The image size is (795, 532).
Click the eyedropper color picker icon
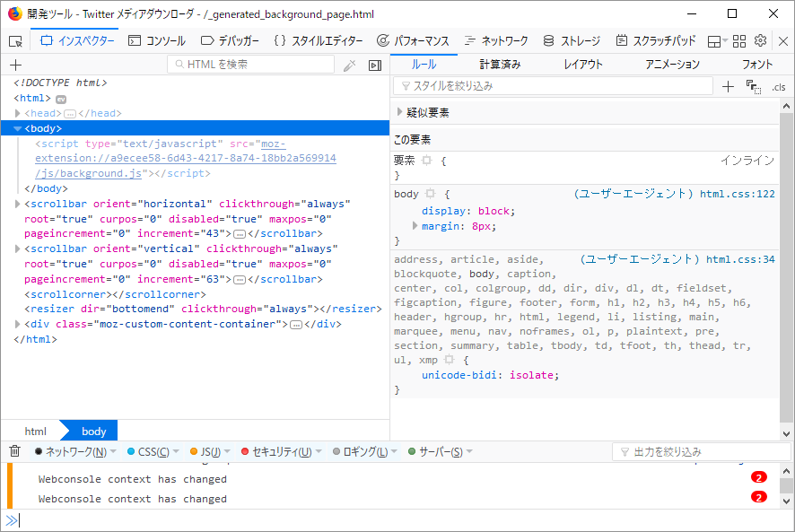(349, 65)
